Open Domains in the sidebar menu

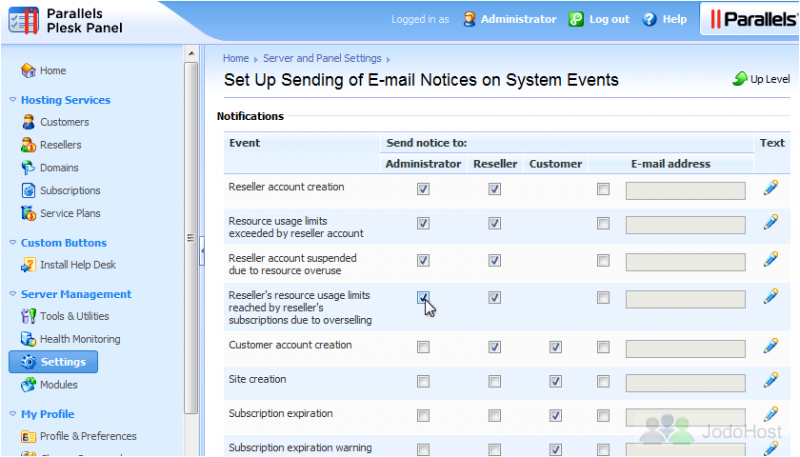[59, 168]
